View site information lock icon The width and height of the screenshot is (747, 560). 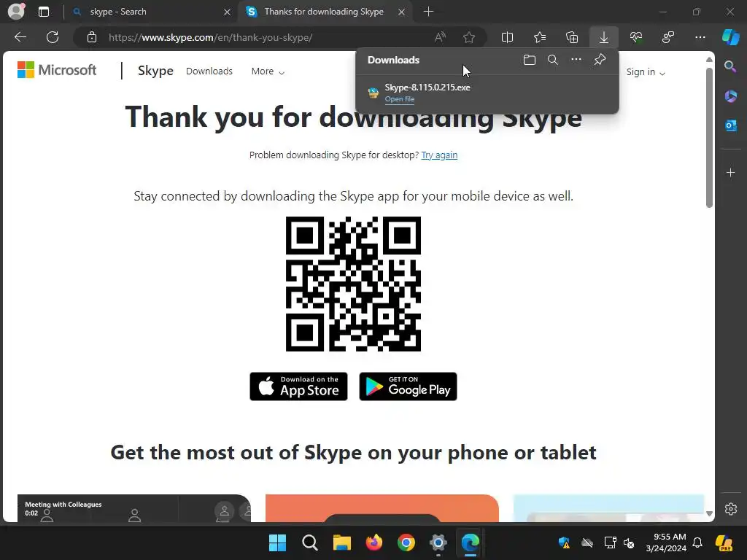92,37
